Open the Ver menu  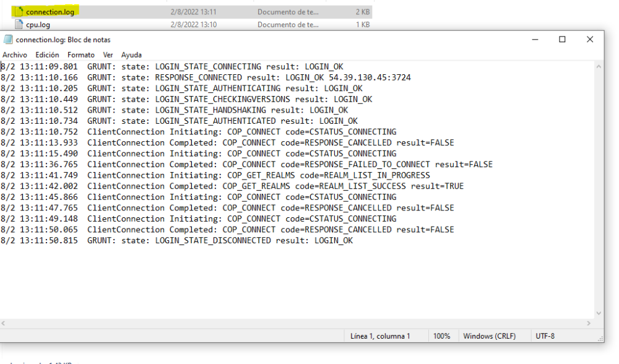[x=108, y=54]
